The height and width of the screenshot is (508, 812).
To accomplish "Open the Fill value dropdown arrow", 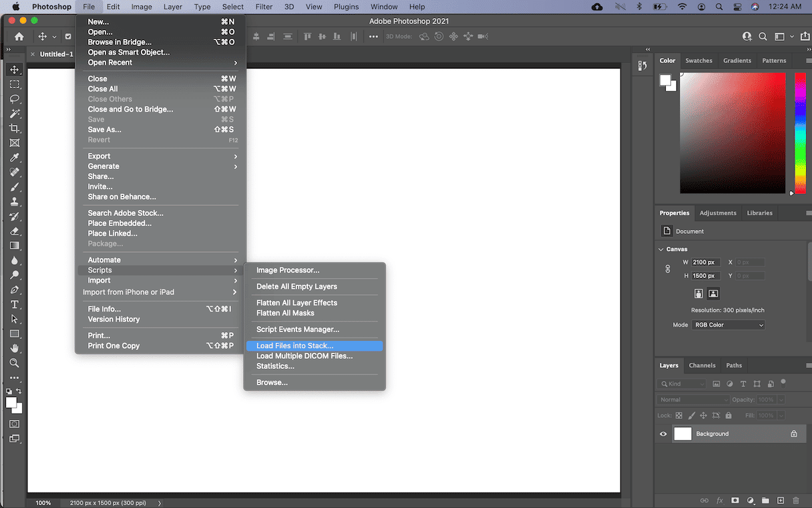I will coord(781,416).
